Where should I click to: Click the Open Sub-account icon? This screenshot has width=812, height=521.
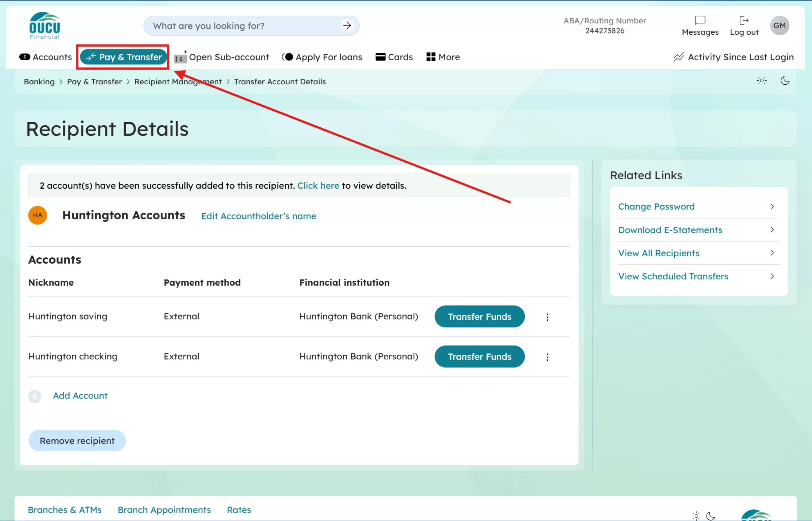181,57
